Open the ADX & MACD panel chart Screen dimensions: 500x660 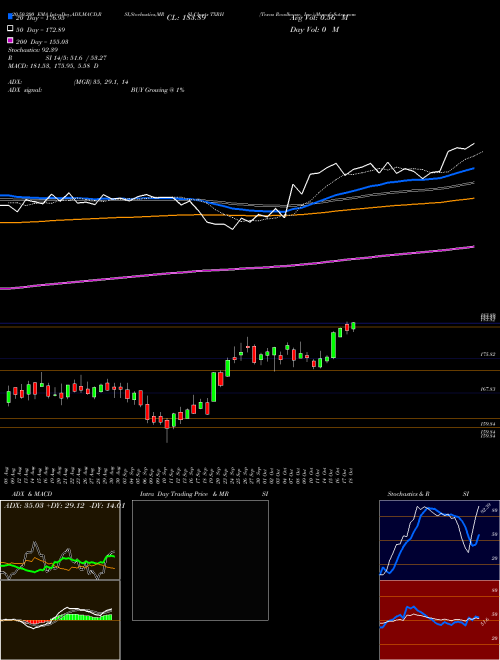pyautogui.click(x=60, y=540)
